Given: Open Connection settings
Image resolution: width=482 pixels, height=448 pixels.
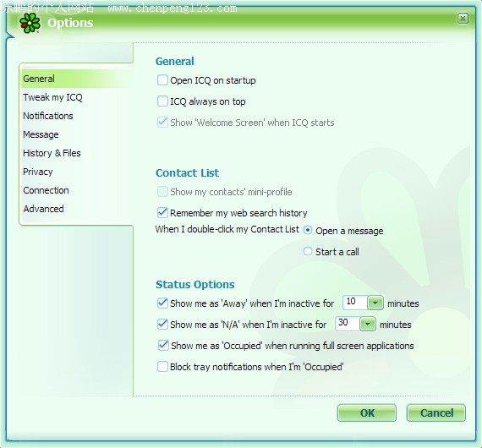Looking at the screenshot, I should click(47, 190).
